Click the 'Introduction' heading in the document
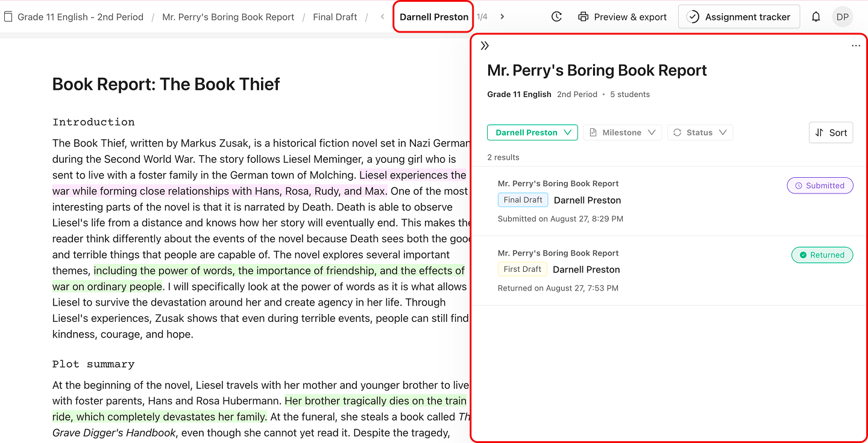868x443 pixels. point(93,122)
